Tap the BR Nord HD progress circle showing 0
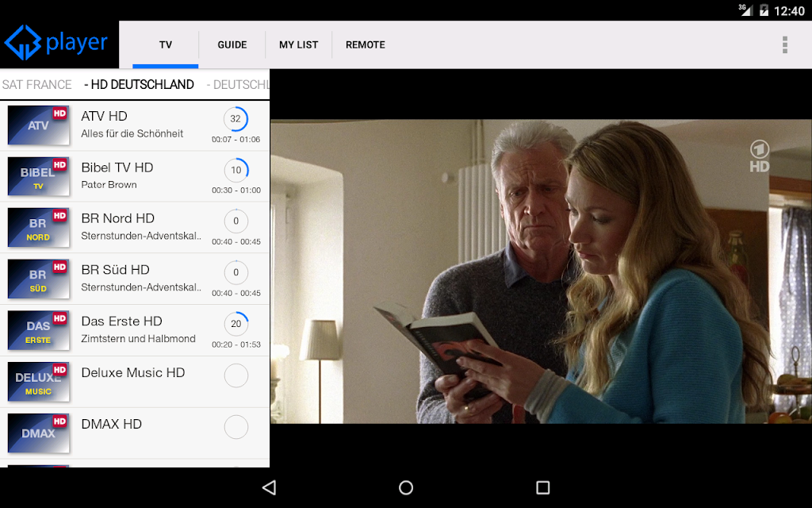The height and width of the screenshot is (508, 812). pos(236,221)
